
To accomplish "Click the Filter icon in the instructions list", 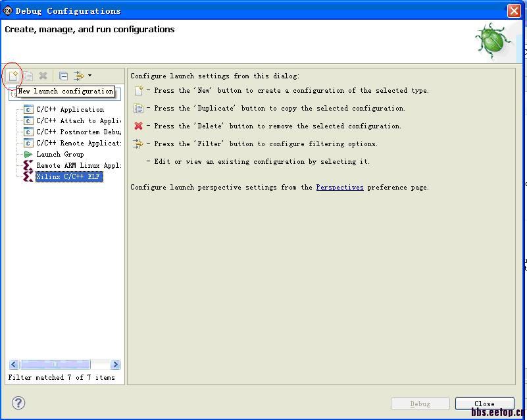I will pyautogui.click(x=138, y=144).
